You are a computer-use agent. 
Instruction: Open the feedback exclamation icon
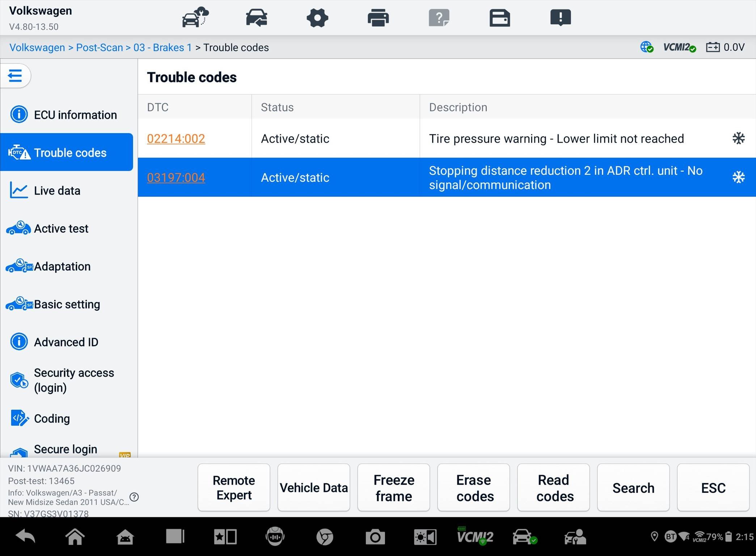(561, 18)
